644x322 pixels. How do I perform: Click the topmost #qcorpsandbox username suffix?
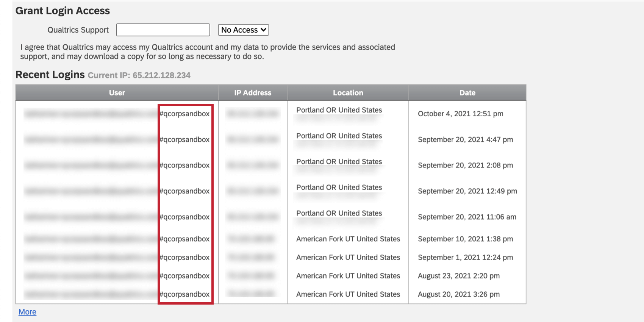point(185,113)
